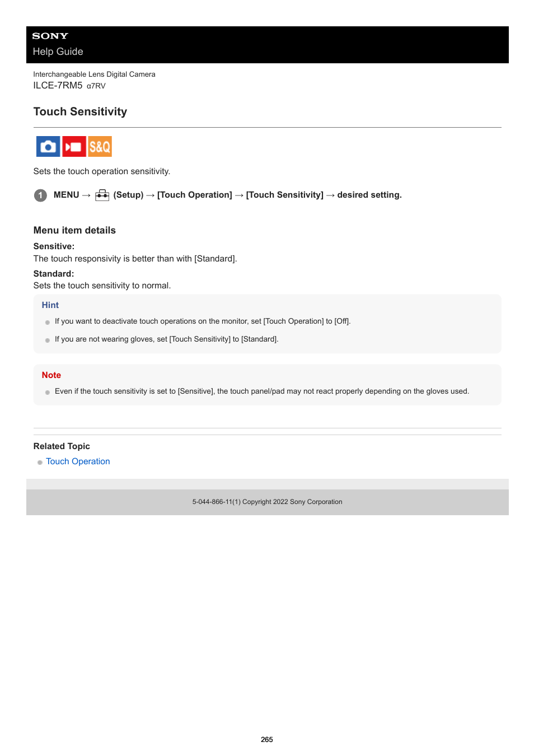
Task: Click the [Touch Sensitivity] menu path text
Action: point(285,195)
